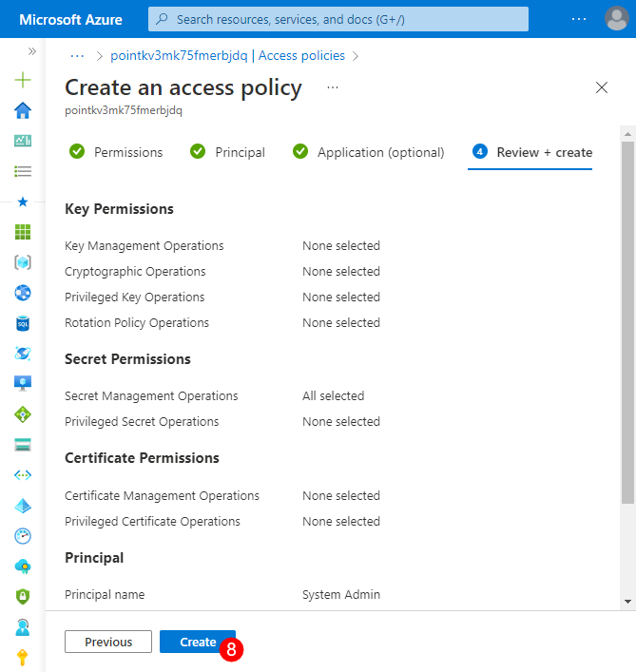Click the 'Rotation Policy Operations' label
The width and height of the screenshot is (636, 672).
(x=137, y=323)
